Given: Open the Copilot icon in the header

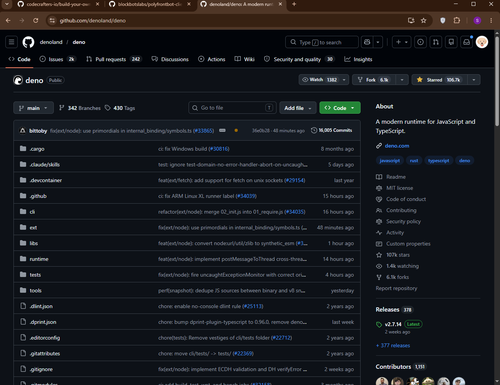Looking at the screenshot, I should pos(367,42).
